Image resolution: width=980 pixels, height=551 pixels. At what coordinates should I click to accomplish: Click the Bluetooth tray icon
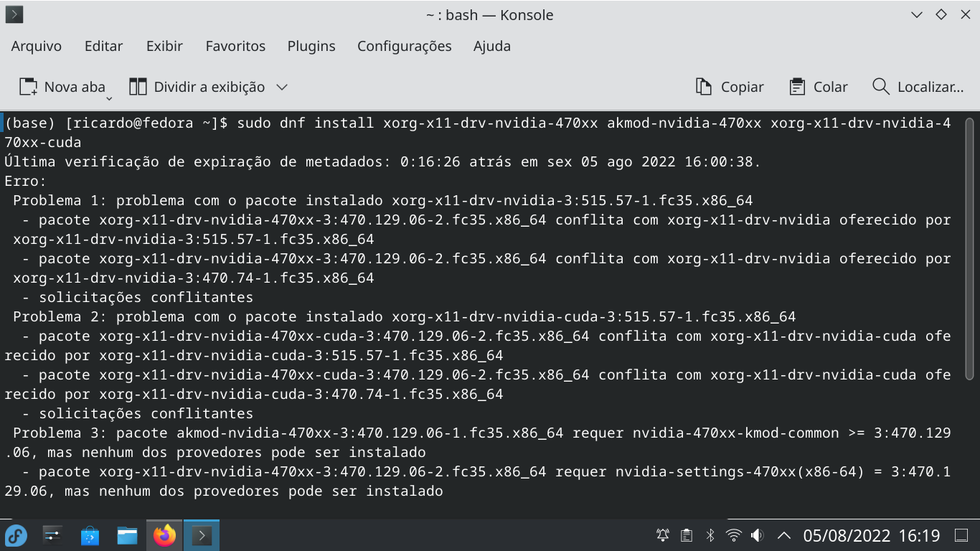click(710, 535)
